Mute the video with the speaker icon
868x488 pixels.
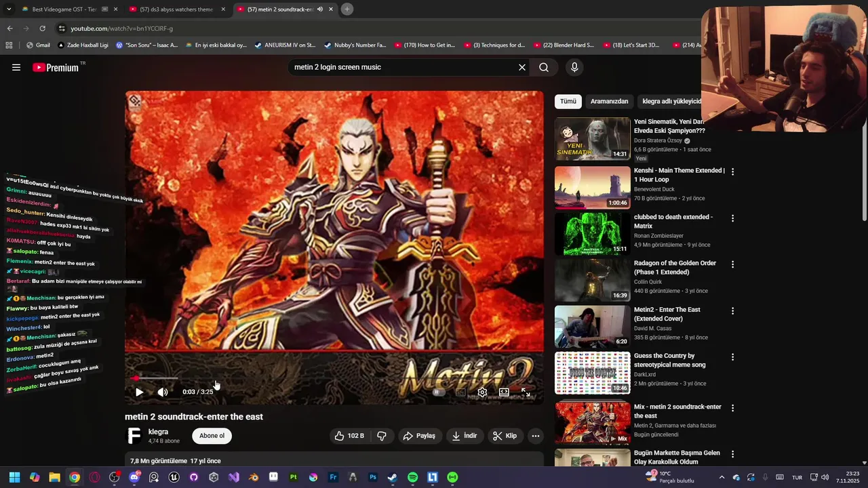(x=163, y=392)
